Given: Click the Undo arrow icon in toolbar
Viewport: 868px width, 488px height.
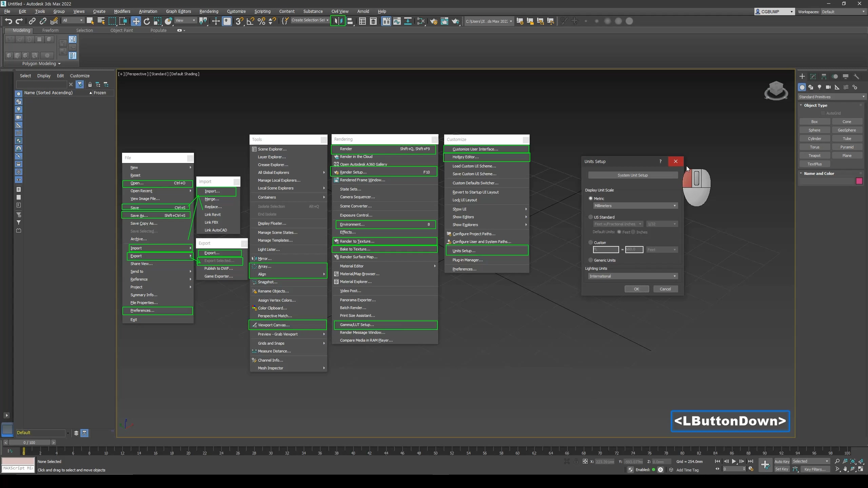Looking at the screenshot, I should 8,21.
